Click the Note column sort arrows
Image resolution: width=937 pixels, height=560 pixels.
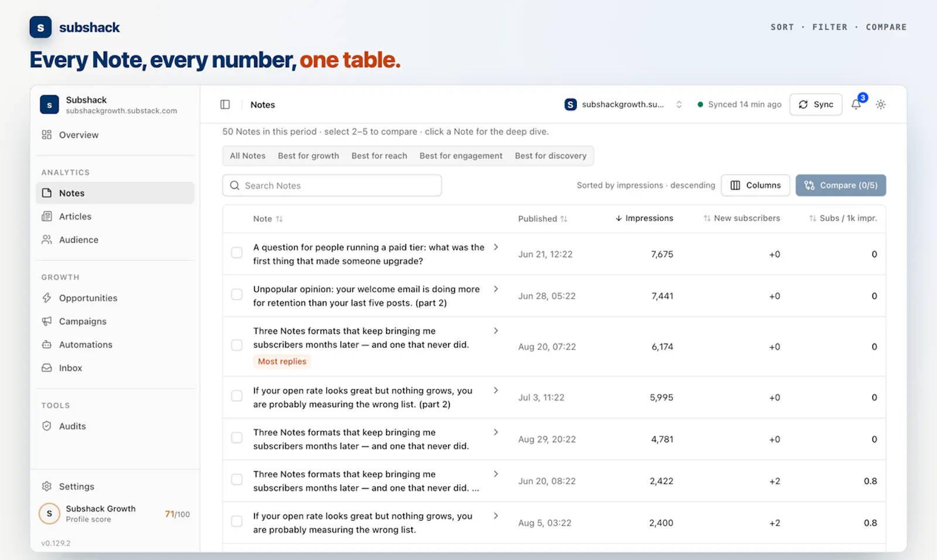279,219
